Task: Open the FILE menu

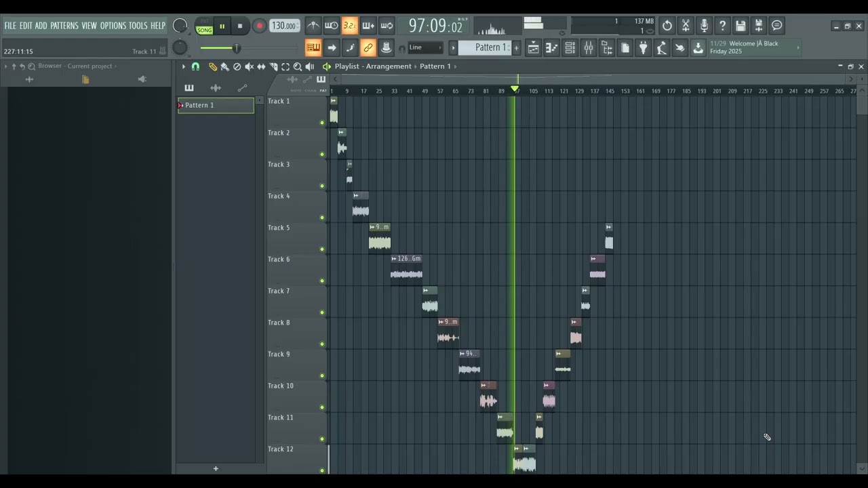Action: pyautogui.click(x=10, y=26)
